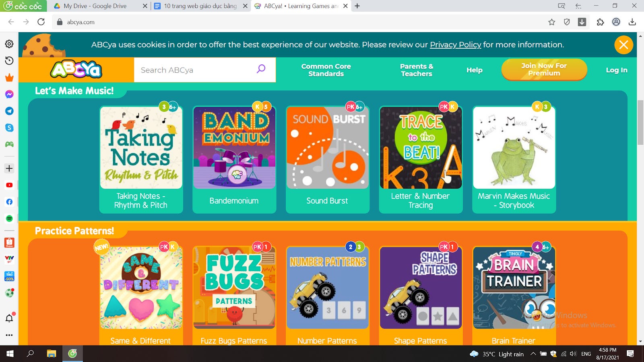This screenshot has width=644, height=362.
Task: Open the media downloader icon in toolbar
Action: click(582, 22)
